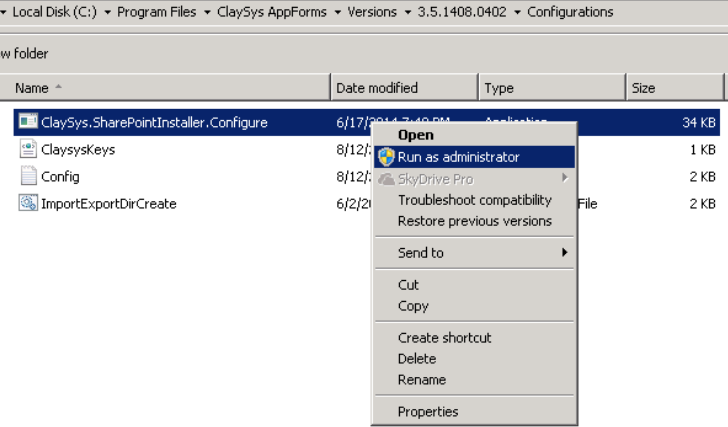Navigate to Program Files breadcrumb
This screenshot has width=728, height=427.
pyautogui.click(x=156, y=12)
